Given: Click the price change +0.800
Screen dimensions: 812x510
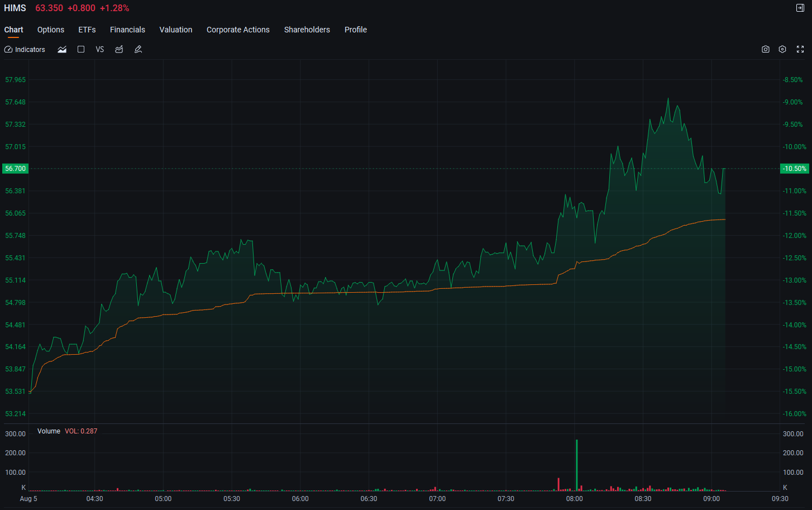Looking at the screenshot, I should [x=82, y=8].
